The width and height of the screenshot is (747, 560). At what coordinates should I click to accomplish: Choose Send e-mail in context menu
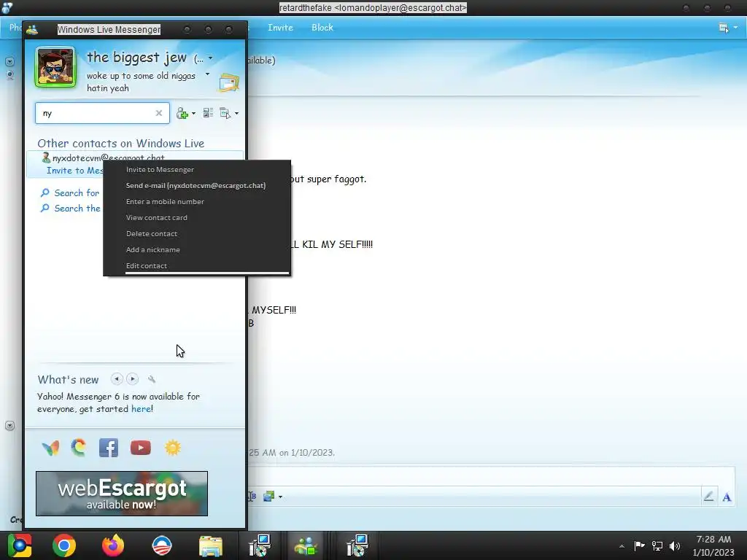pos(197,186)
